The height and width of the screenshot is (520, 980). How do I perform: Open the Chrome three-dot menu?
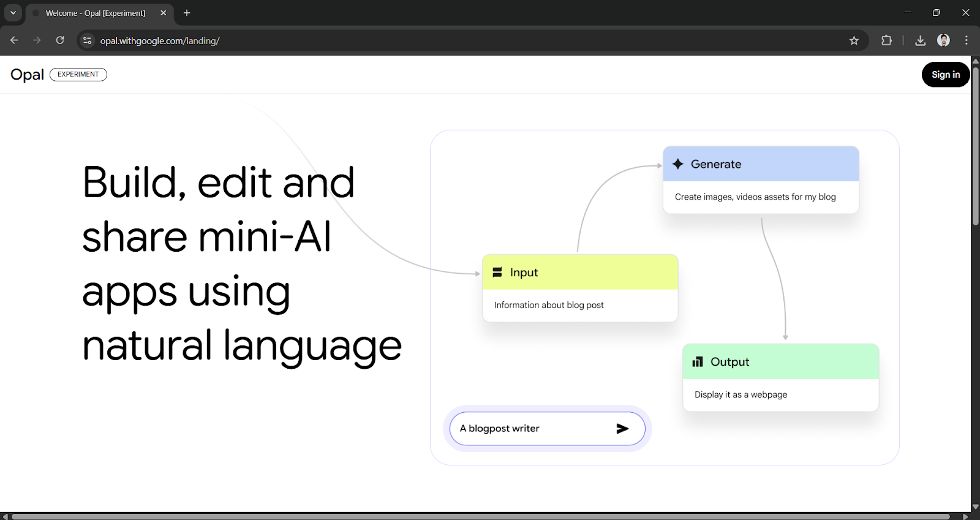point(967,40)
